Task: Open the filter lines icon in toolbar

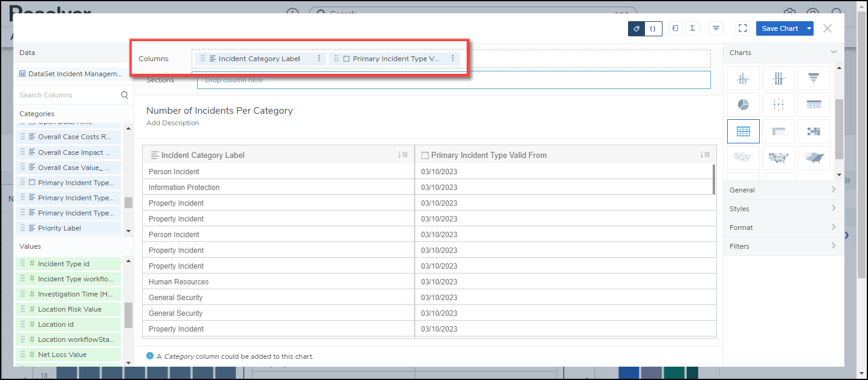Action: (716, 28)
